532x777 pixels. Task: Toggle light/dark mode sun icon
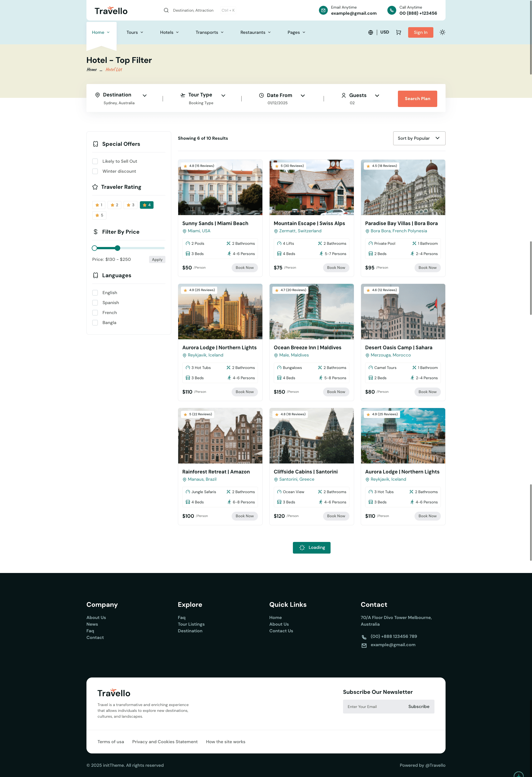[442, 32]
